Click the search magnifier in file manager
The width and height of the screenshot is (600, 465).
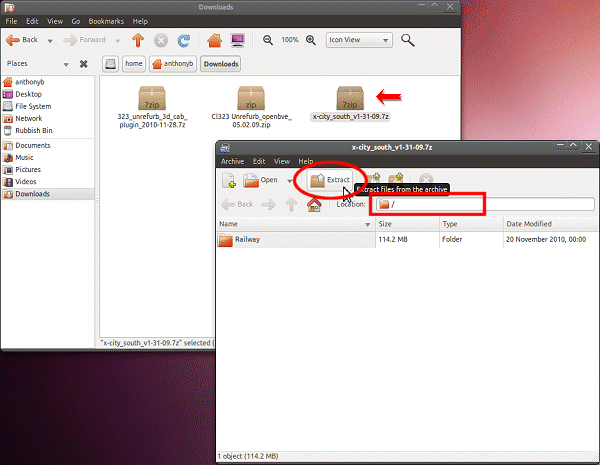(x=408, y=40)
